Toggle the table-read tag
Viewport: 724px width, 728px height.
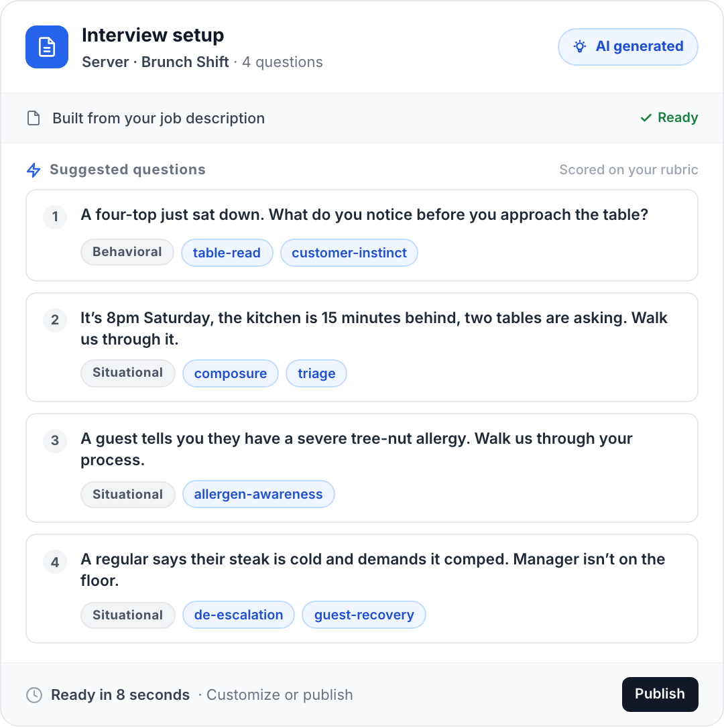(x=227, y=253)
